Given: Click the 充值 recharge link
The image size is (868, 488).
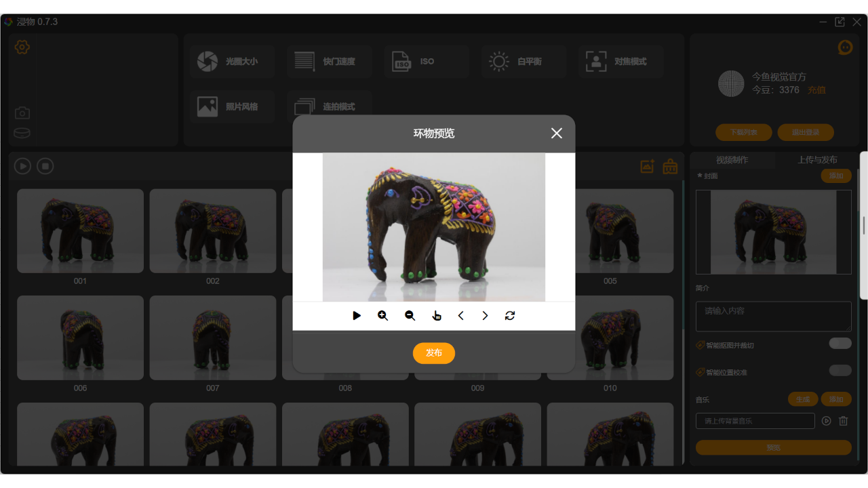Looking at the screenshot, I should click(816, 90).
